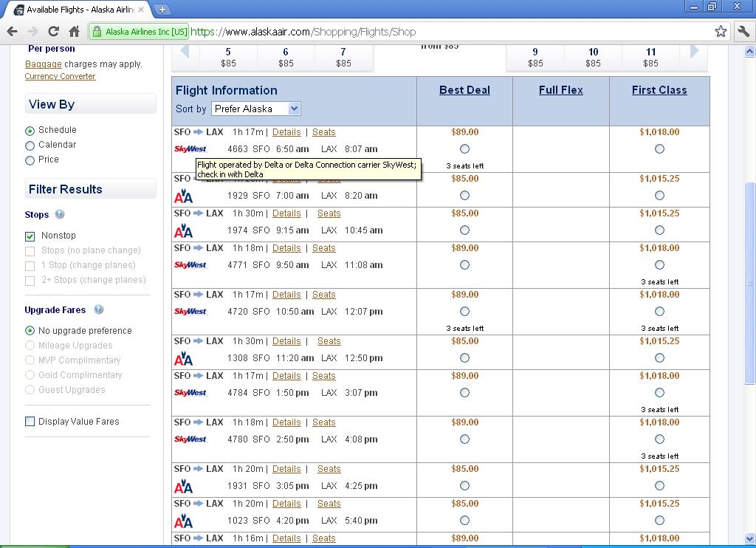Select No upgrade preference radio button
The image size is (756, 548).
(30, 330)
